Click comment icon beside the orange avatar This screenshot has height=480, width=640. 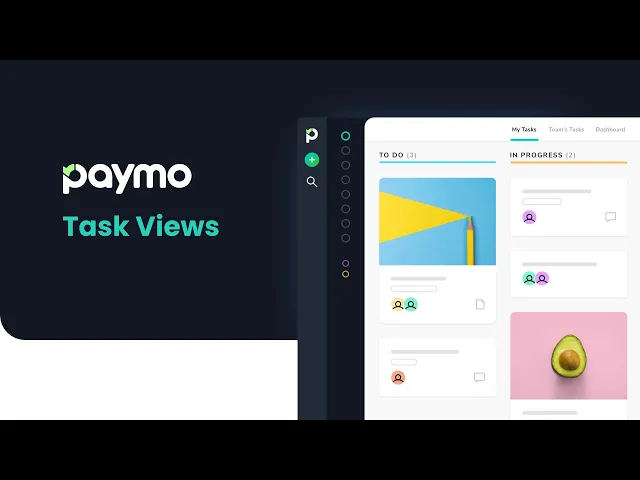[479, 377]
